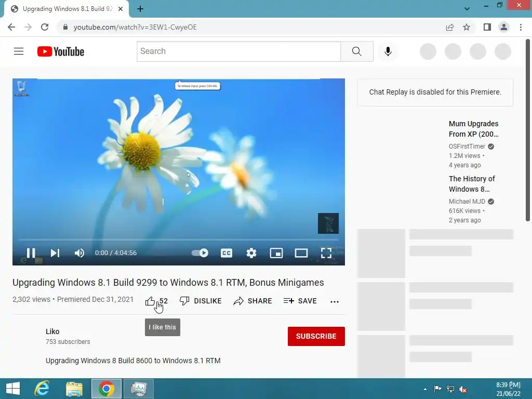532x399 pixels.
Task: Start voice search with microphone icon
Action: (388, 51)
